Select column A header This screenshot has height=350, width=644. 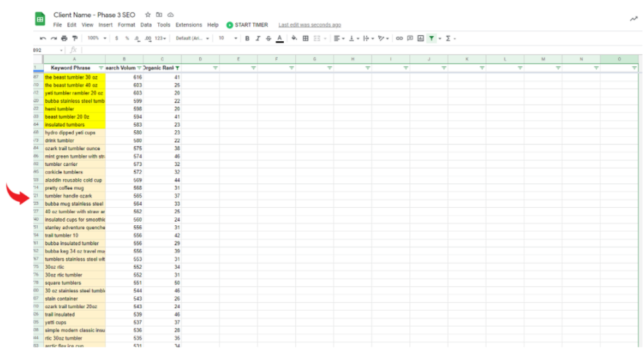[74, 60]
